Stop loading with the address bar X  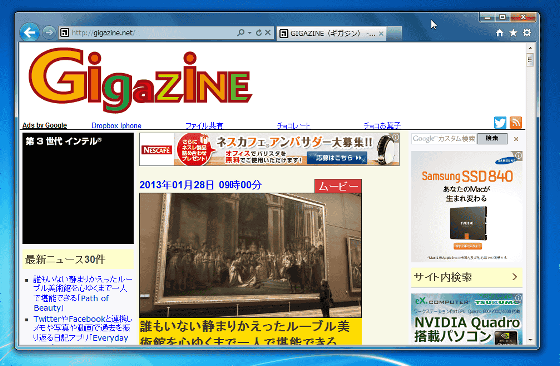click(268, 33)
